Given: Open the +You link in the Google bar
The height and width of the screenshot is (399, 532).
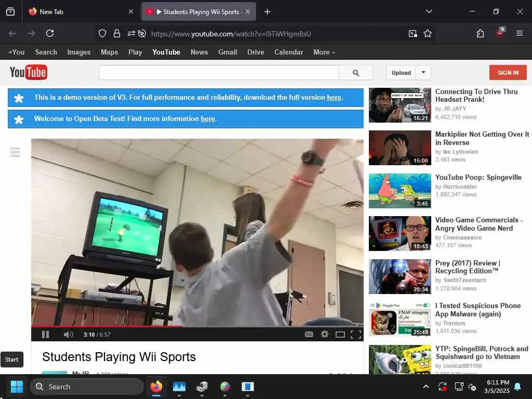Looking at the screenshot, I should 17,52.
